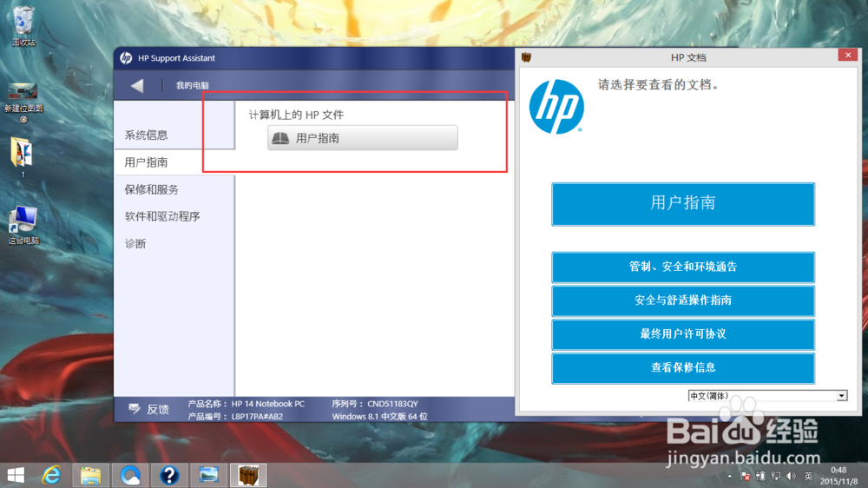The width and height of the screenshot is (868, 488).
Task: Click Windows 8.1 中文版 64 位 text
Action: (x=380, y=417)
